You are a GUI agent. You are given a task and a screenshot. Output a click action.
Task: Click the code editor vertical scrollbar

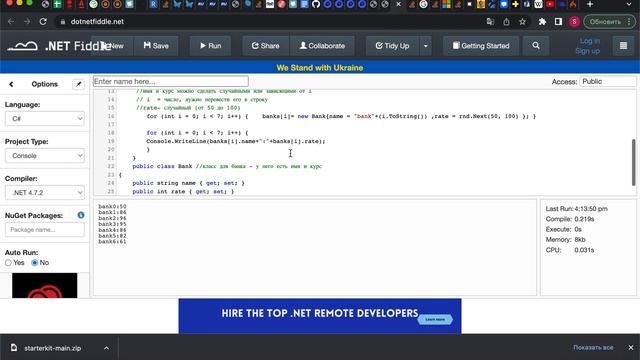[x=633, y=162]
